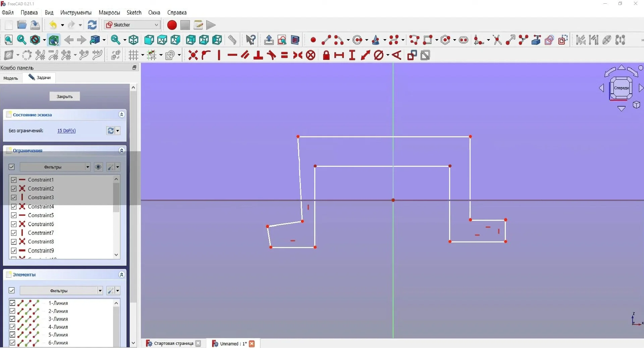Click the fit all view icon

(x=9, y=40)
